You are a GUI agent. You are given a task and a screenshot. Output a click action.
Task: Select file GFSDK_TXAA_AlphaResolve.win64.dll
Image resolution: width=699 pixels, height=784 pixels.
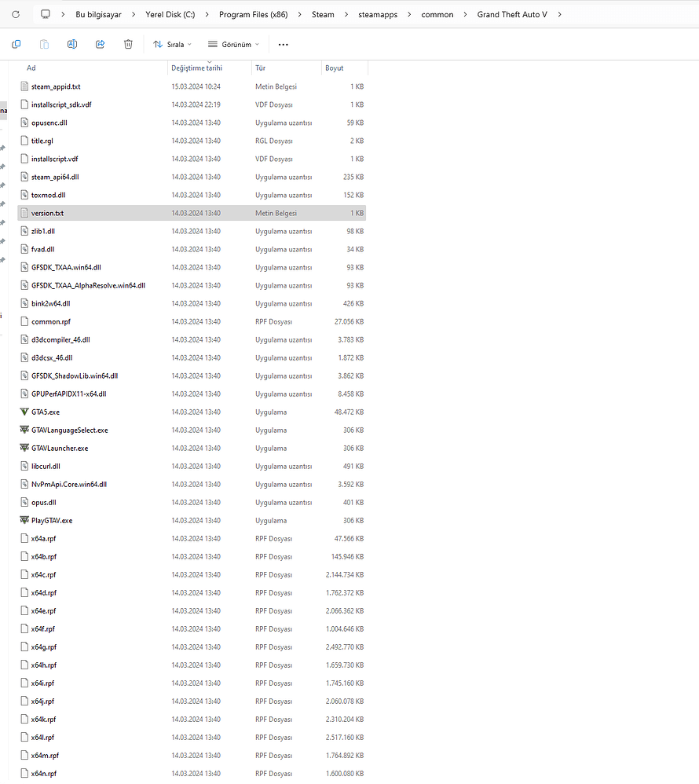point(192,285)
